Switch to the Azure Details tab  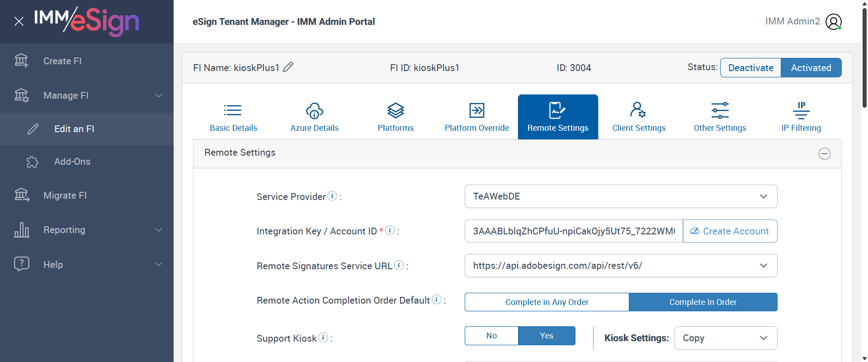pos(314,117)
